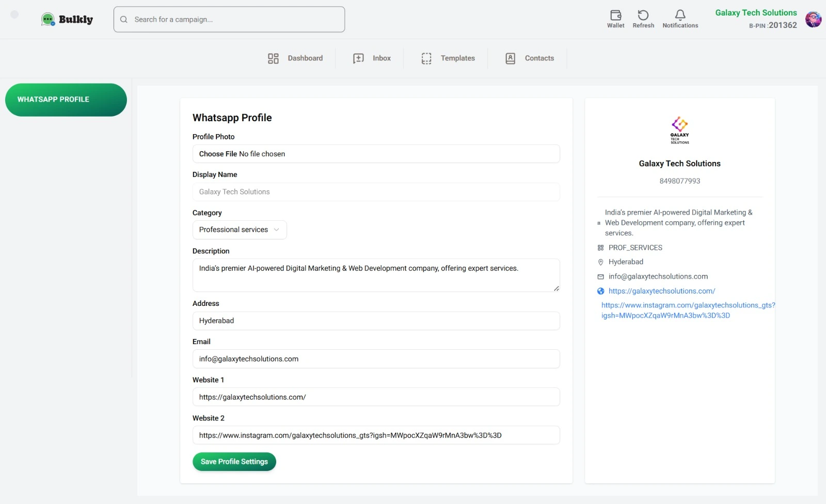Click the Contacts icon
The height and width of the screenshot is (504, 826).
[510, 58]
